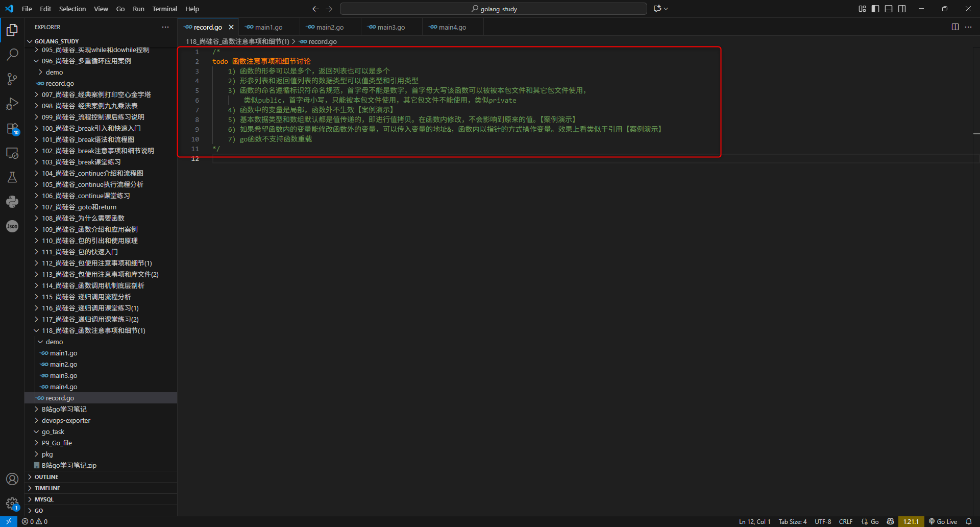Switch to the main4.go tab
Screen dimensions: 980x527
453,27
